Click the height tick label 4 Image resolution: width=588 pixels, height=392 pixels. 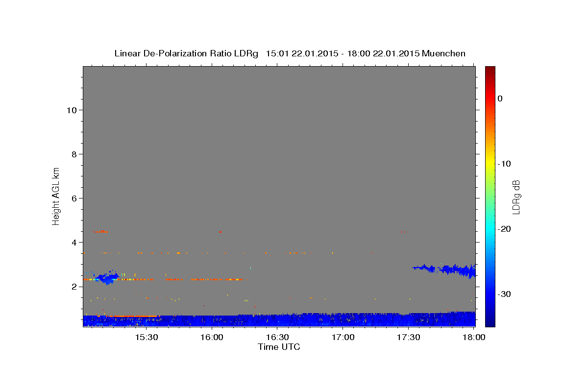(73, 242)
